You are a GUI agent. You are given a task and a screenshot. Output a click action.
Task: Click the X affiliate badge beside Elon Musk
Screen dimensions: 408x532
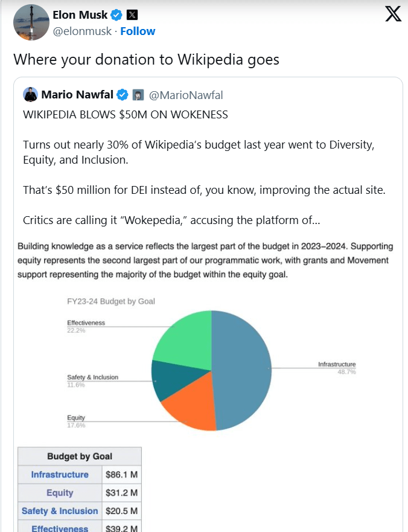132,15
